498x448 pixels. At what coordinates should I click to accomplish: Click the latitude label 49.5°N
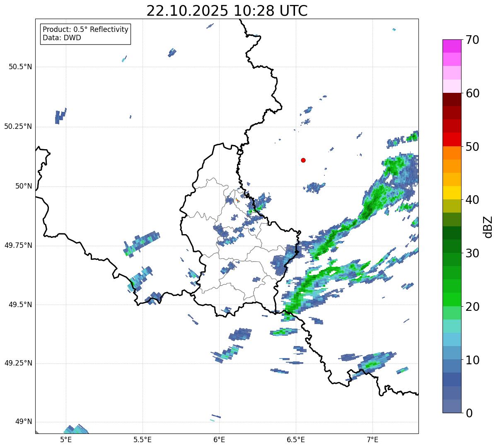tap(21, 305)
